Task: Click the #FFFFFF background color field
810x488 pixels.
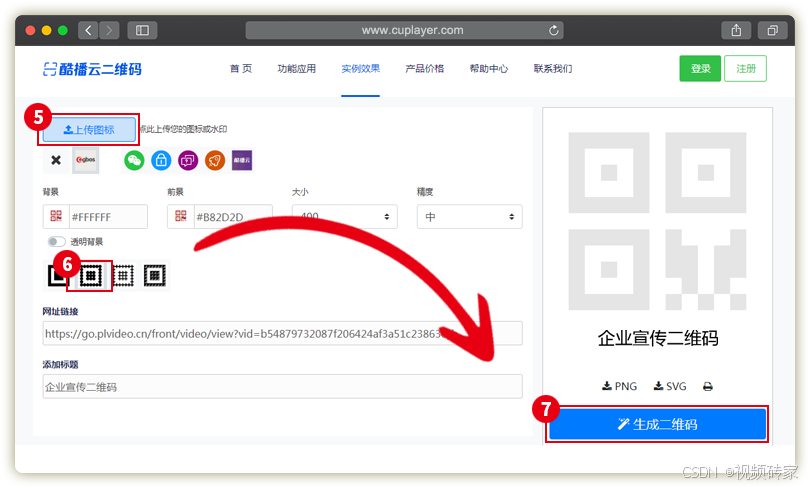Action: point(108,217)
